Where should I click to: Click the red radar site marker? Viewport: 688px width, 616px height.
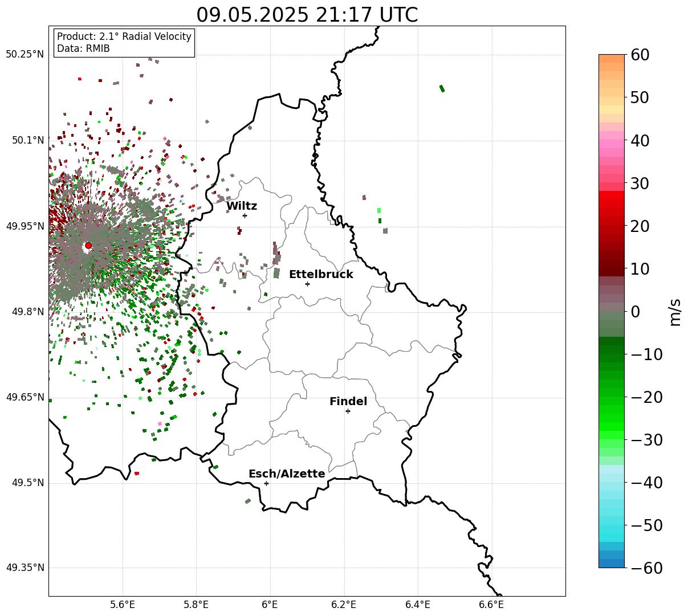click(x=88, y=246)
